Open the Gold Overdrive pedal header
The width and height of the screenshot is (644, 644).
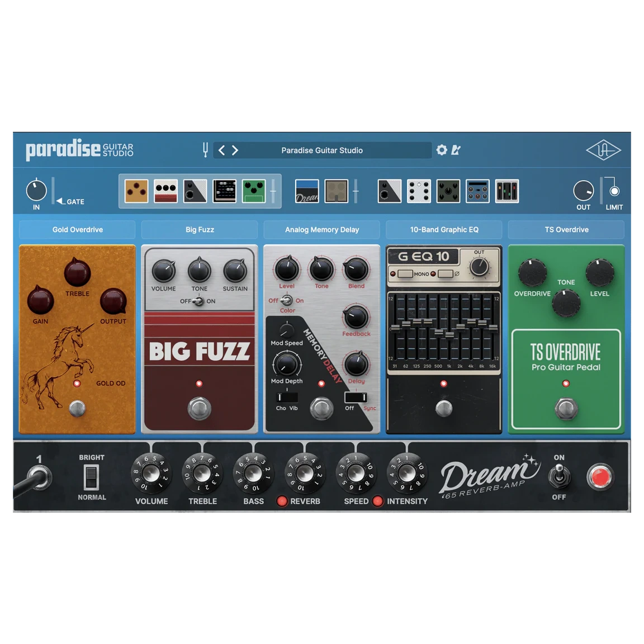coord(77,230)
